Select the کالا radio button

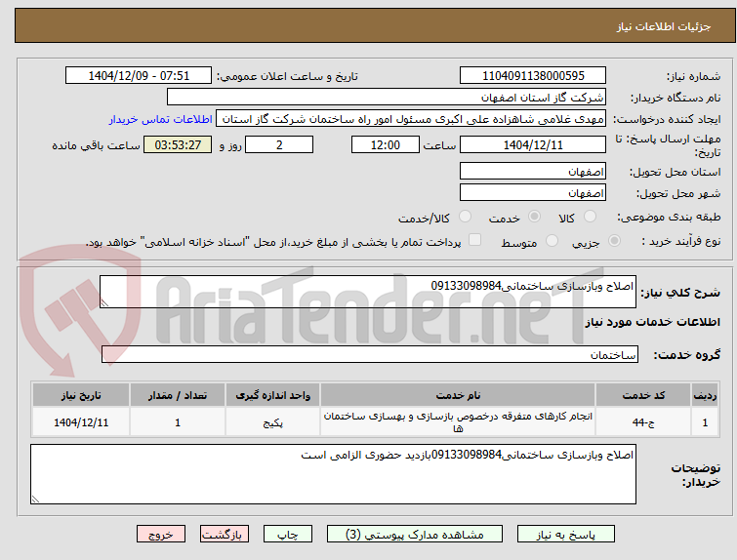click(x=590, y=217)
